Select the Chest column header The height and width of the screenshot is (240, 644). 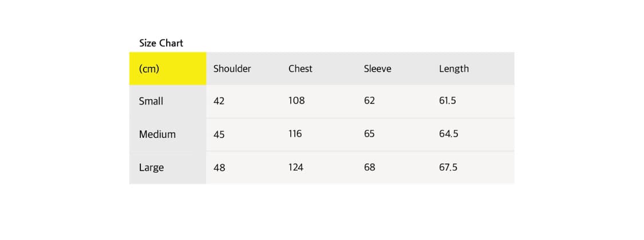point(300,69)
